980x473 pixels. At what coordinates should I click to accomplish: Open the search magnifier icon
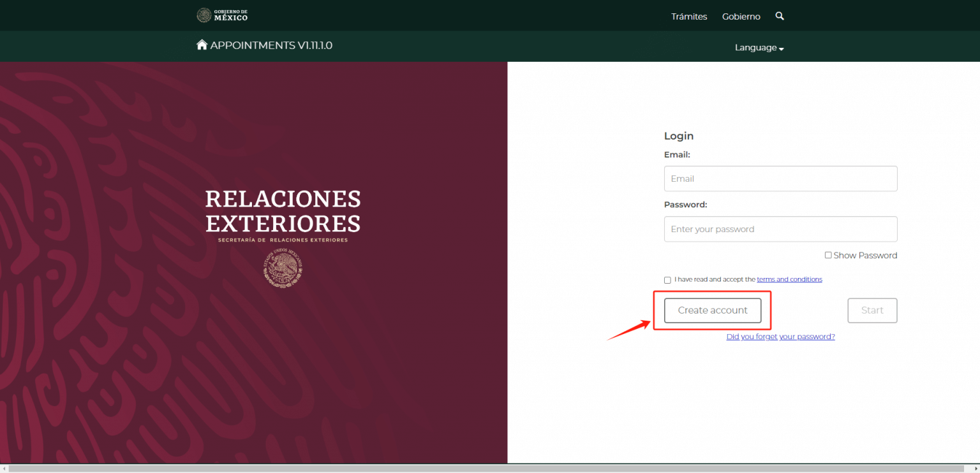pyautogui.click(x=780, y=16)
